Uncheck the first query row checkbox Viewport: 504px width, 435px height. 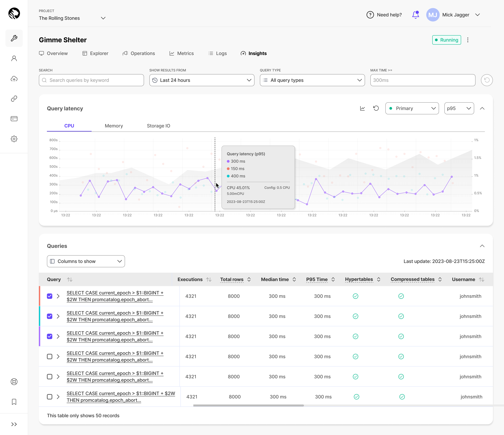(x=50, y=296)
